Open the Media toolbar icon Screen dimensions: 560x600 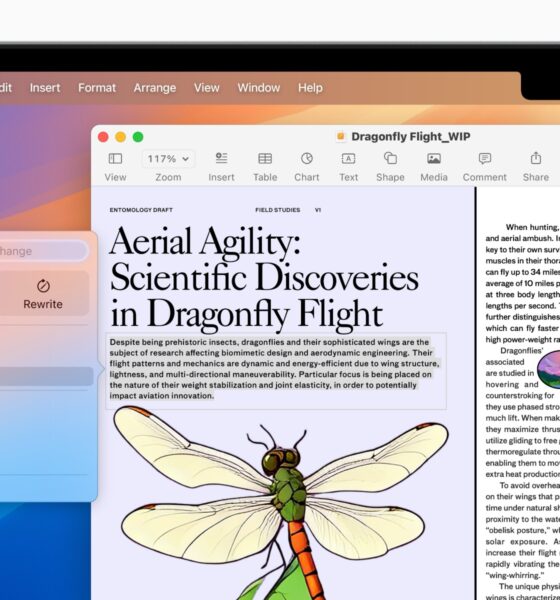[434, 158]
